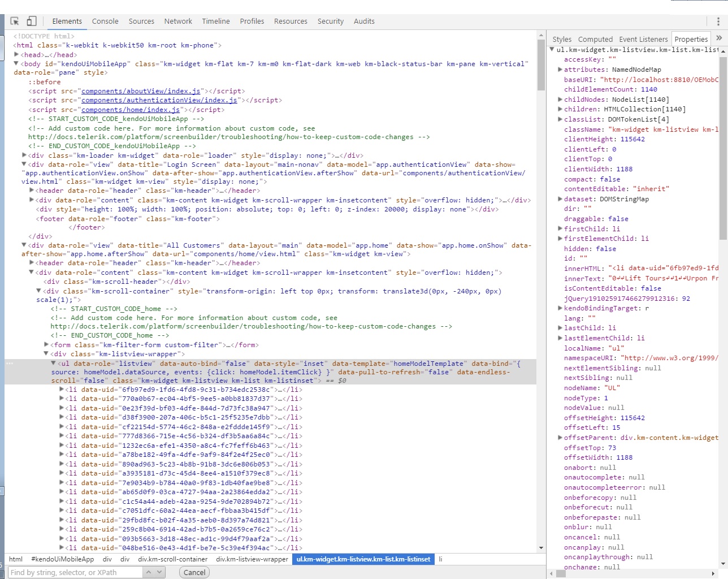Open the Network tab
The image size is (728, 579).
pyautogui.click(x=178, y=21)
